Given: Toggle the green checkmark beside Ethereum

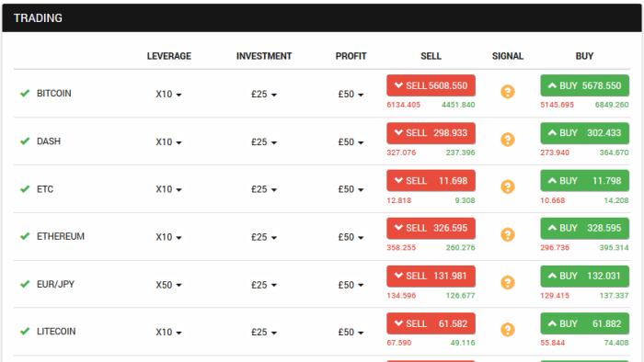Looking at the screenshot, I should click(x=25, y=236).
